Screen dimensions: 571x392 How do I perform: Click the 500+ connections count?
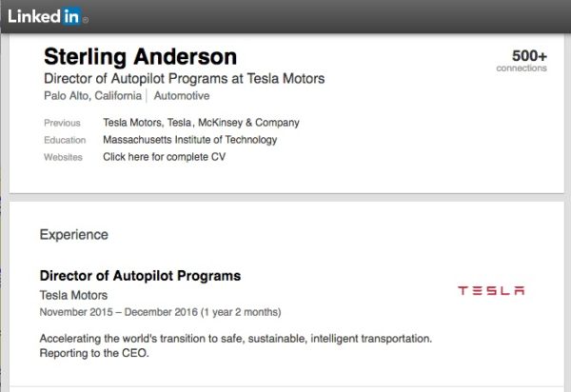(x=529, y=56)
